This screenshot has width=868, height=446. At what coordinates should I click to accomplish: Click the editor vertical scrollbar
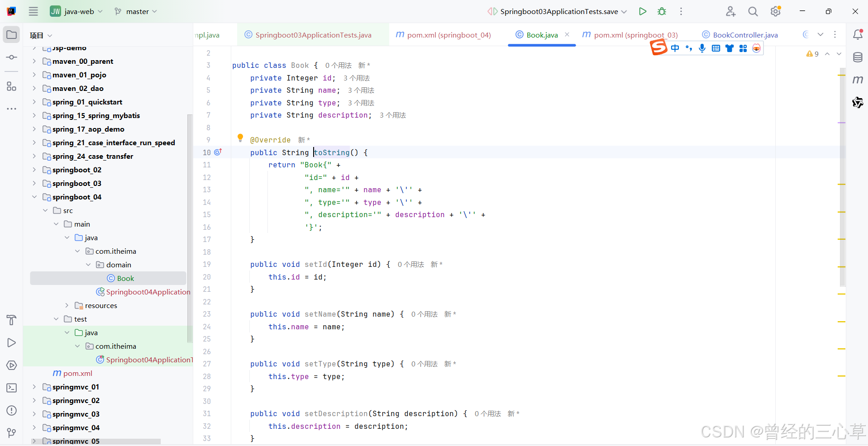tap(842, 176)
